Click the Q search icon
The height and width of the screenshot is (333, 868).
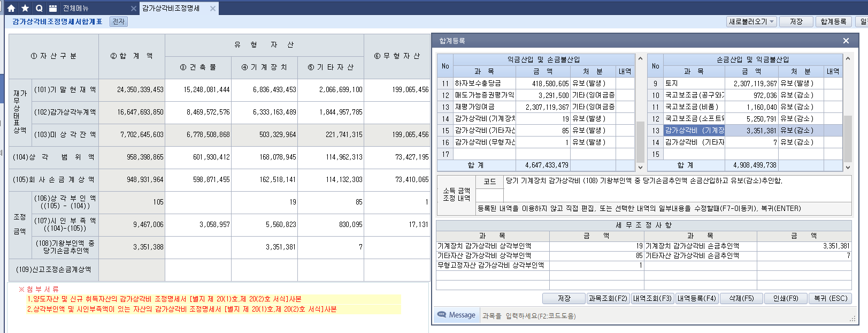[39, 8]
